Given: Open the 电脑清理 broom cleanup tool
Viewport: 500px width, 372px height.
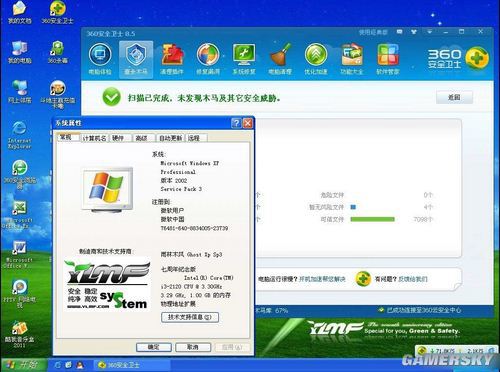Looking at the screenshot, I should [280, 59].
